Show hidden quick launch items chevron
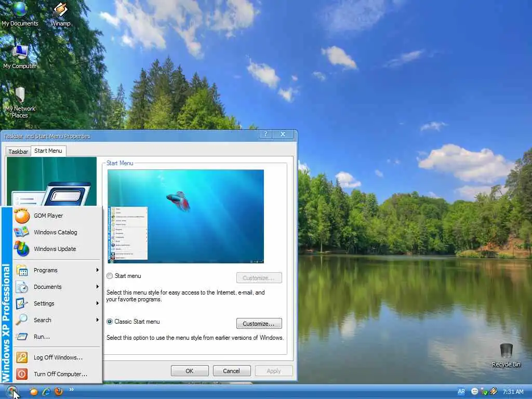532x399 pixels. coord(72,390)
